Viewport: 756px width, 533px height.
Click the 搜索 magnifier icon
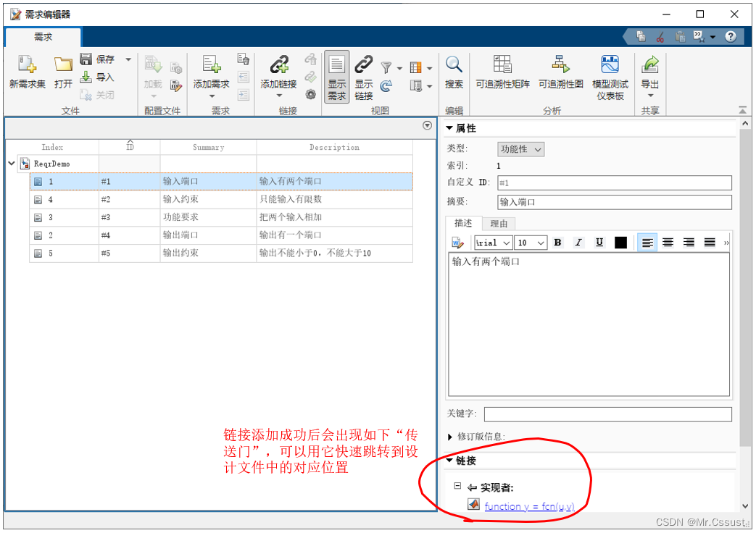(x=454, y=66)
